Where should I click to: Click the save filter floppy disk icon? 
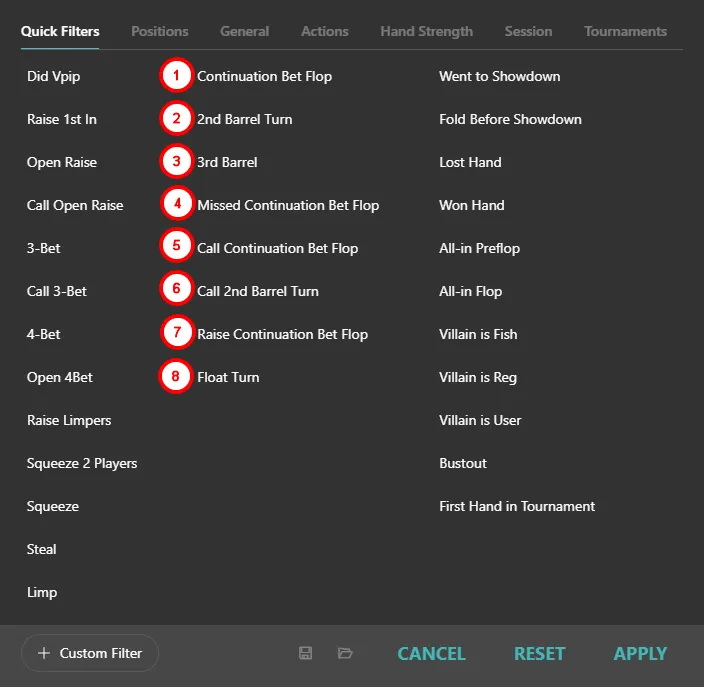[306, 653]
